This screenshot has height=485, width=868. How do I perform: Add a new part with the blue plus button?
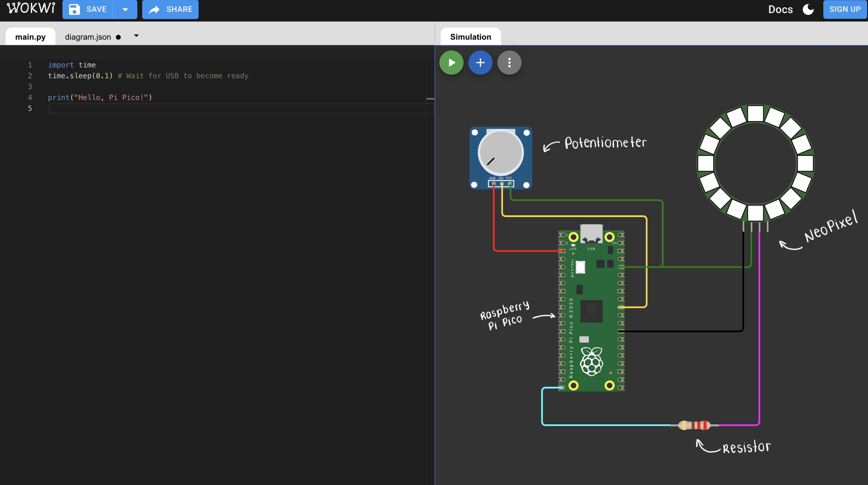click(x=480, y=63)
